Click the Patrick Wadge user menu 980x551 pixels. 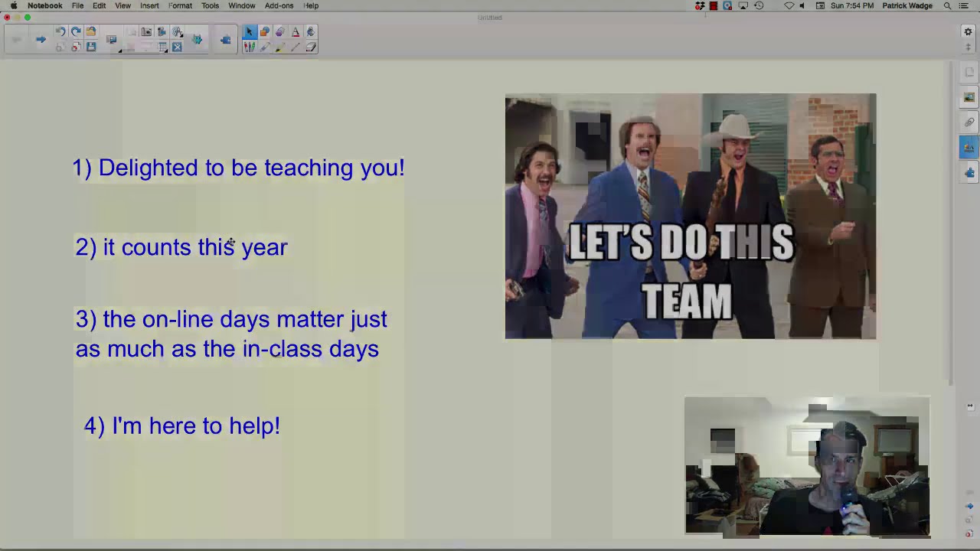(x=907, y=5)
